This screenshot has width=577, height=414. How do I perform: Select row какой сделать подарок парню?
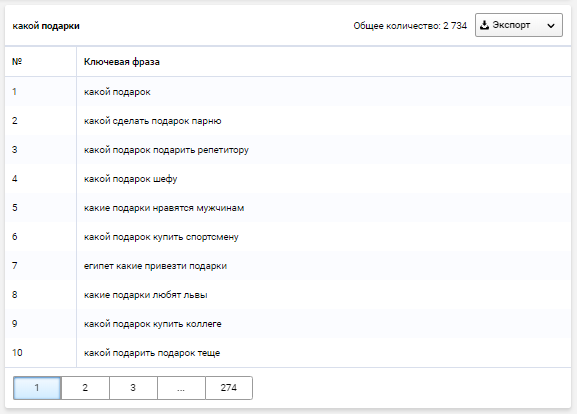click(x=288, y=121)
